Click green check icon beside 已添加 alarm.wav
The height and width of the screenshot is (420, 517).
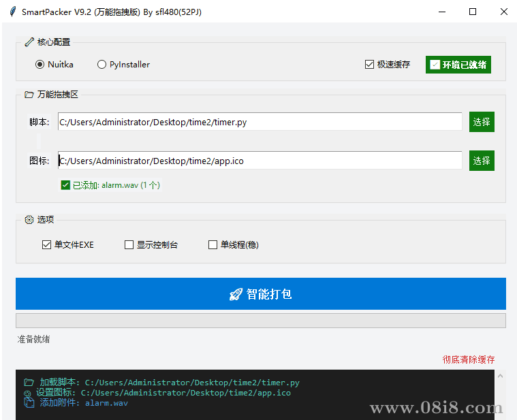(65, 185)
